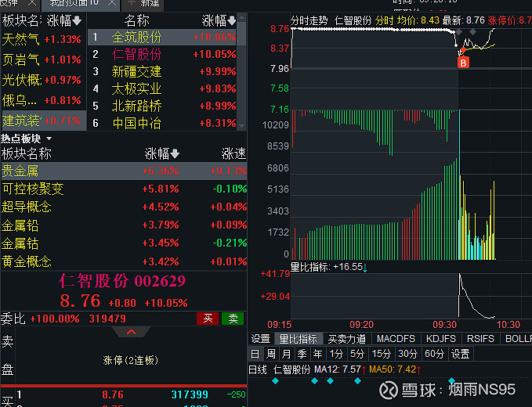This screenshot has width=532, height=407.
Task: Click the 委比 +100.00% value
Action: tap(55, 319)
